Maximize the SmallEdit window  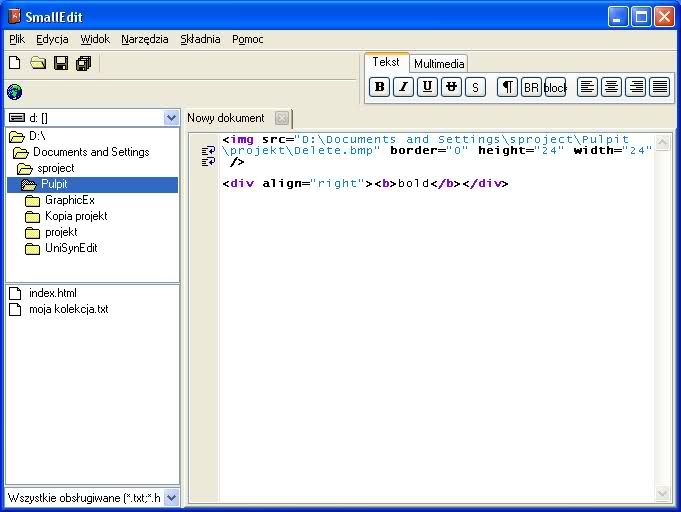pos(641,17)
